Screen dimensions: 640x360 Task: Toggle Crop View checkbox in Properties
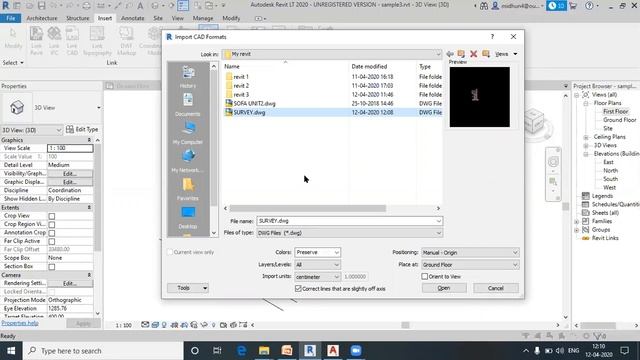(x=52, y=216)
